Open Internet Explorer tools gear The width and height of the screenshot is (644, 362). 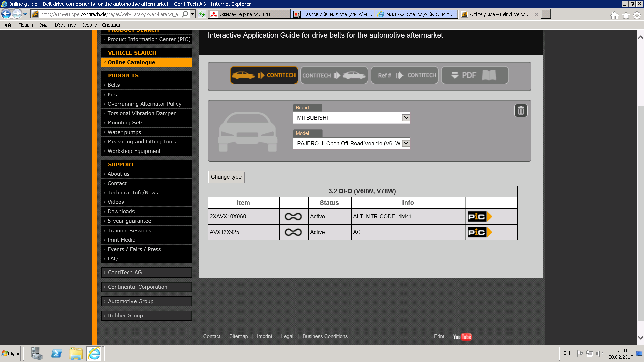tap(637, 15)
